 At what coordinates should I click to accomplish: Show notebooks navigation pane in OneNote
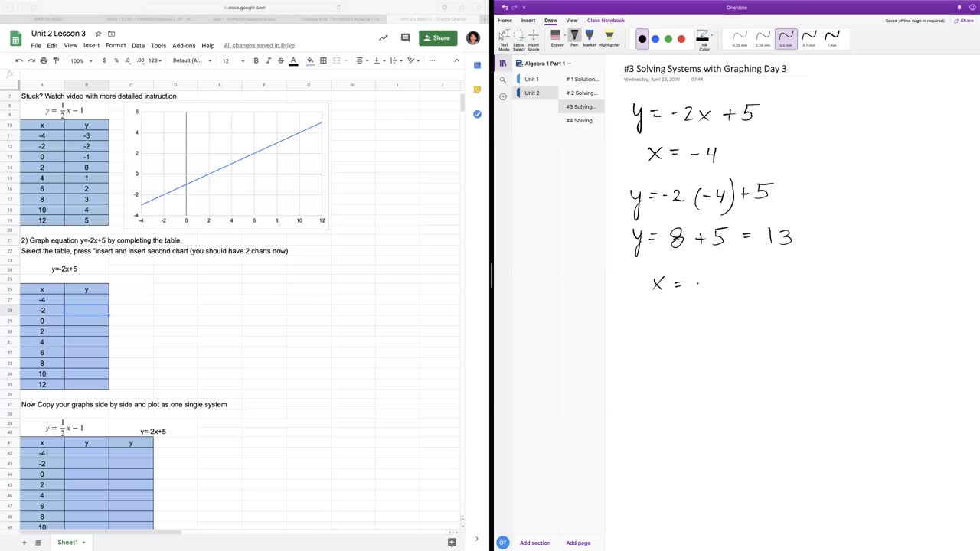(503, 64)
